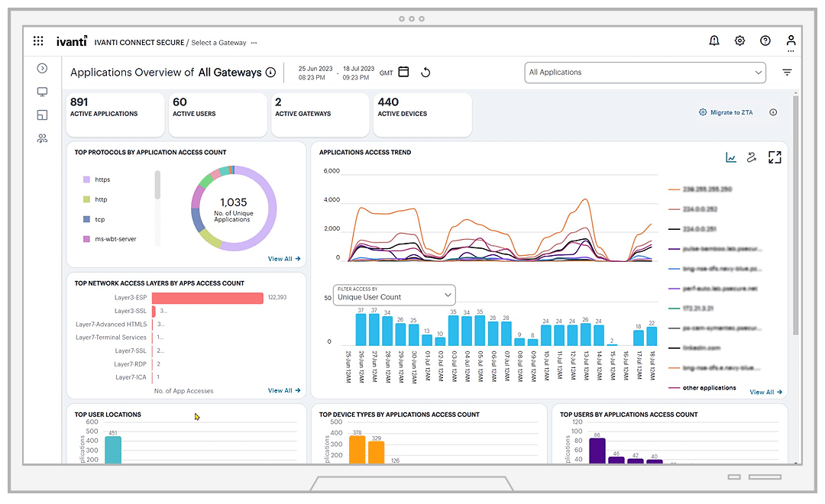825x504 pixels.
Task: Click the Select a Gateway breadcrumb
Action: [218, 43]
